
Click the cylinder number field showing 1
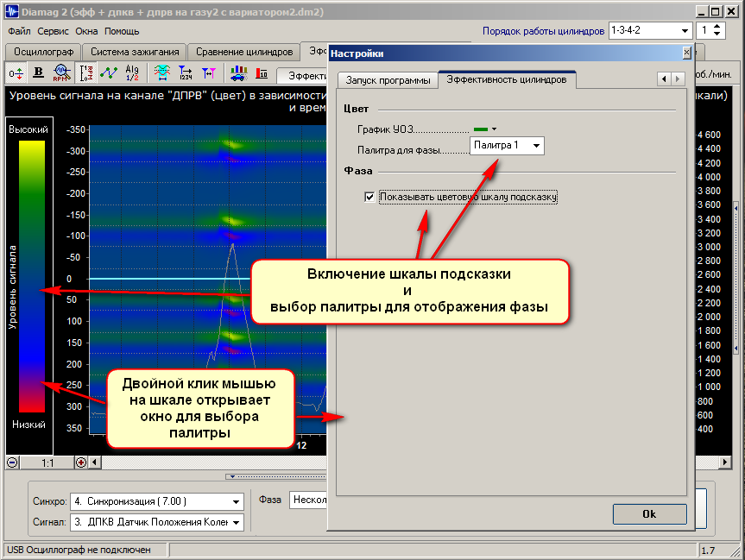click(x=704, y=31)
